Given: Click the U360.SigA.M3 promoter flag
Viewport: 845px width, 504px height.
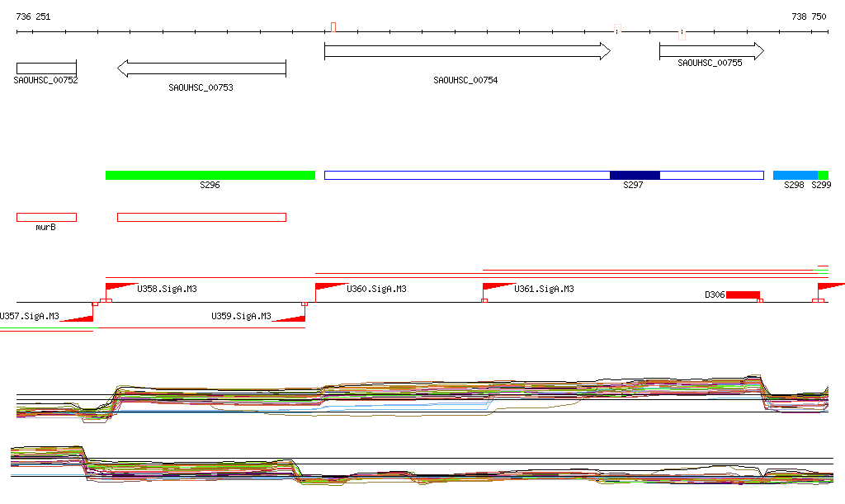Looking at the screenshot, I should coord(331,286).
